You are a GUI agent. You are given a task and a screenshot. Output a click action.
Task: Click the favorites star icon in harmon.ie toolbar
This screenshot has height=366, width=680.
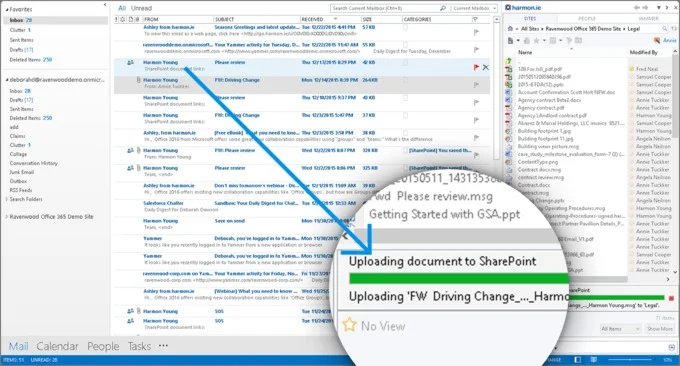[536, 40]
